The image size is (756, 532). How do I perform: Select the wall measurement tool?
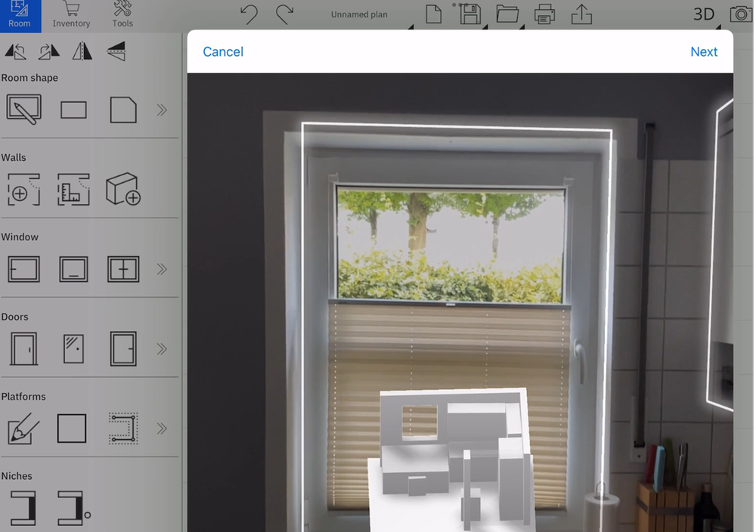(x=73, y=190)
